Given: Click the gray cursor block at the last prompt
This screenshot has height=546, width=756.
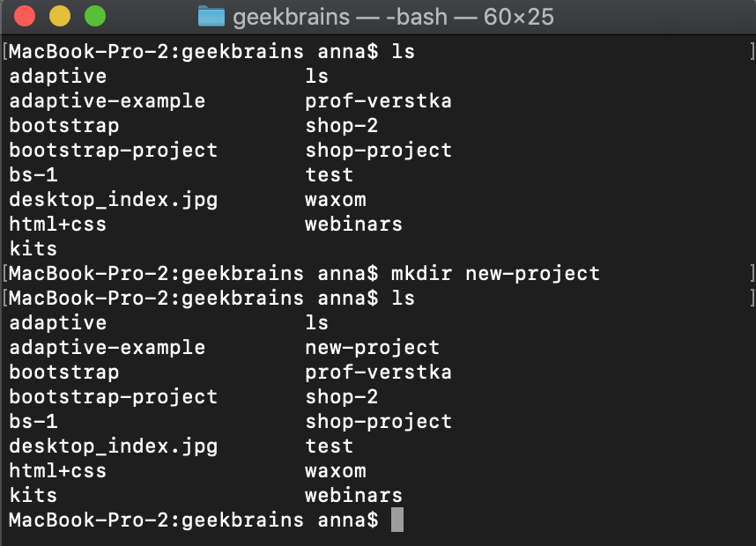Looking at the screenshot, I should click(x=397, y=520).
